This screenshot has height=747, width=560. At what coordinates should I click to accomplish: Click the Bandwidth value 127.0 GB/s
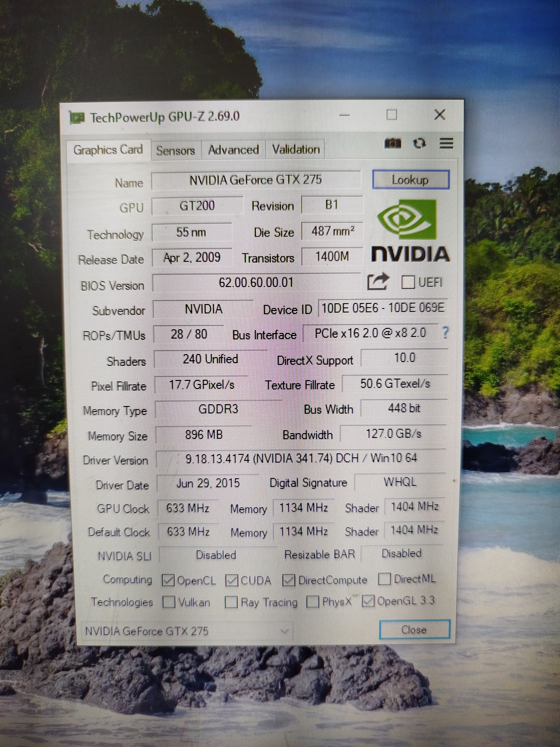[393, 433]
